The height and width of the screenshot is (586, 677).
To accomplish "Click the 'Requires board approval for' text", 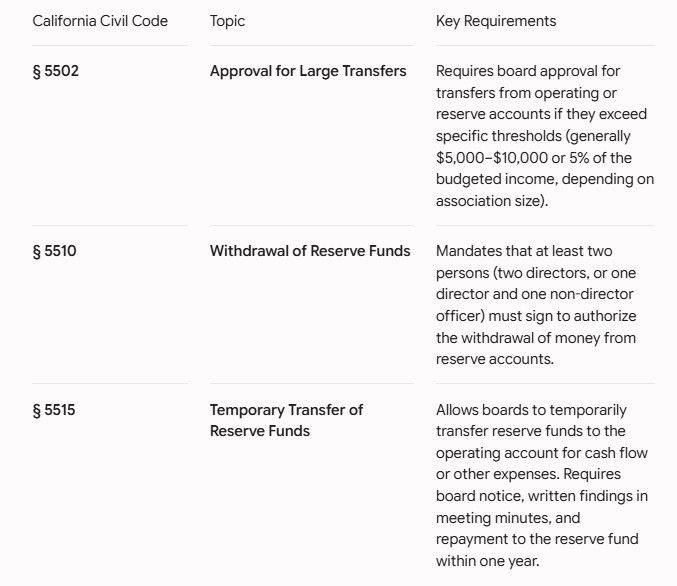I will pyautogui.click(x=528, y=71).
